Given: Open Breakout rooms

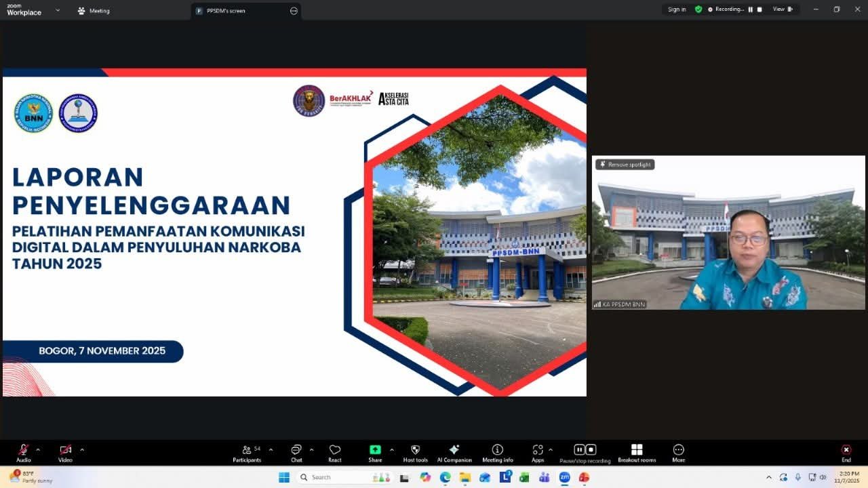Looking at the screenshot, I should coord(637,451).
